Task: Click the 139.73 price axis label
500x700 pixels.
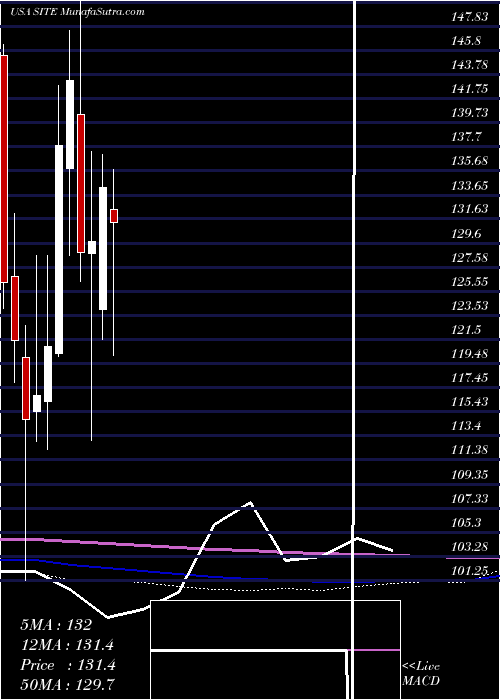Action: tap(470, 113)
